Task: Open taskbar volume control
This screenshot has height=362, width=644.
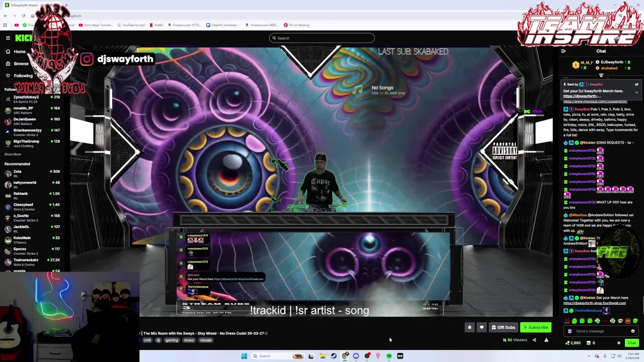Action: click(619, 356)
